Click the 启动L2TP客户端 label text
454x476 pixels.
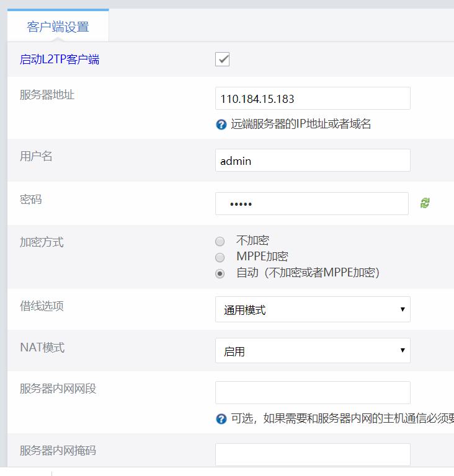click(60, 59)
